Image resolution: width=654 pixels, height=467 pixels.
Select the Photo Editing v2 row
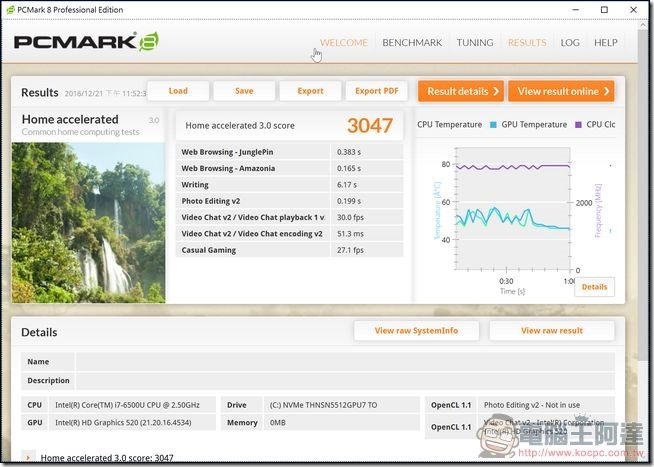[x=289, y=201]
